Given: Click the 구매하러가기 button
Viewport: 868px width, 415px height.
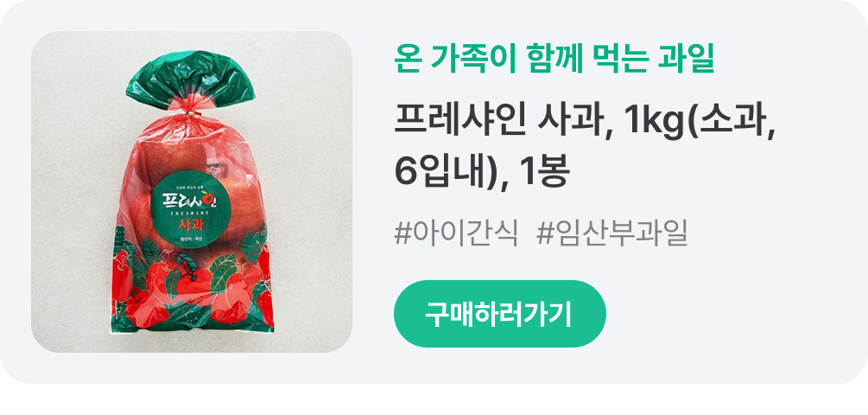Looking at the screenshot, I should pos(499,314).
